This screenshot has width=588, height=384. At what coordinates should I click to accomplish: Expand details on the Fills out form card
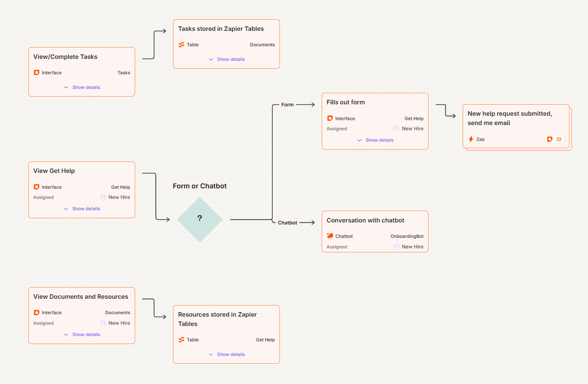375,140
